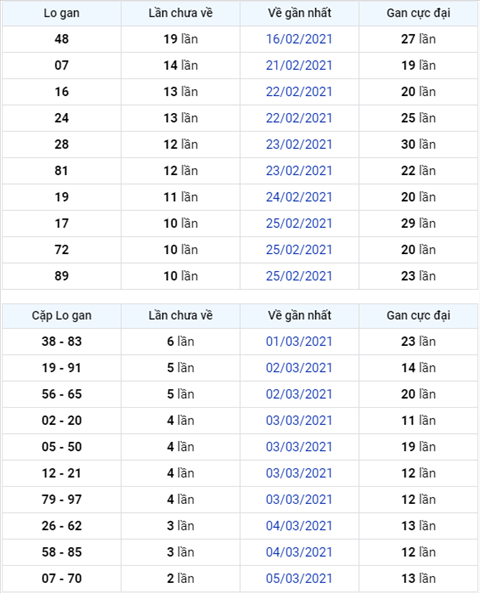Open 22/02/2021 link in row 16

click(299, 92)
